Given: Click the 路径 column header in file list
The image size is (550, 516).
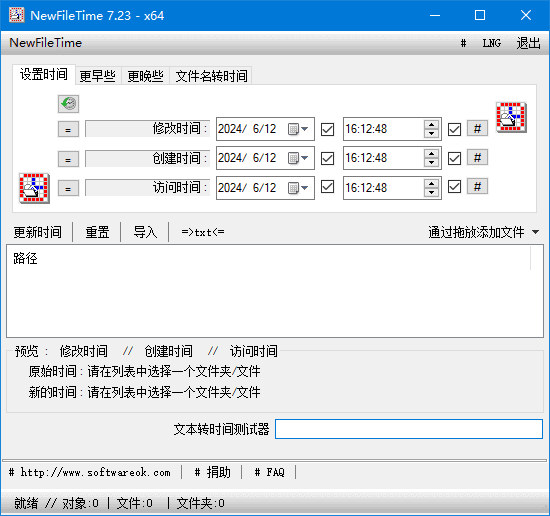Looking at the screenshot, I should coord(268,259).
